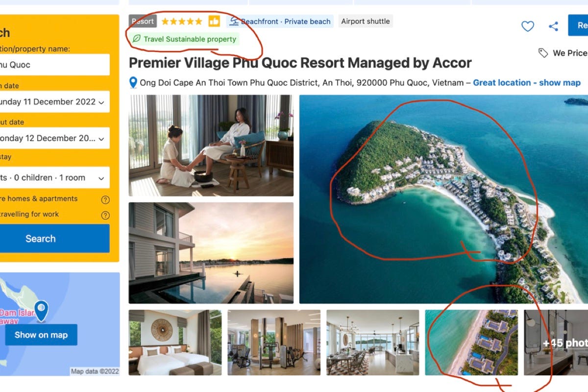This screenshot has height=392, width=588.
Task: Save property with the heart icon
Action: pos(528,26)
